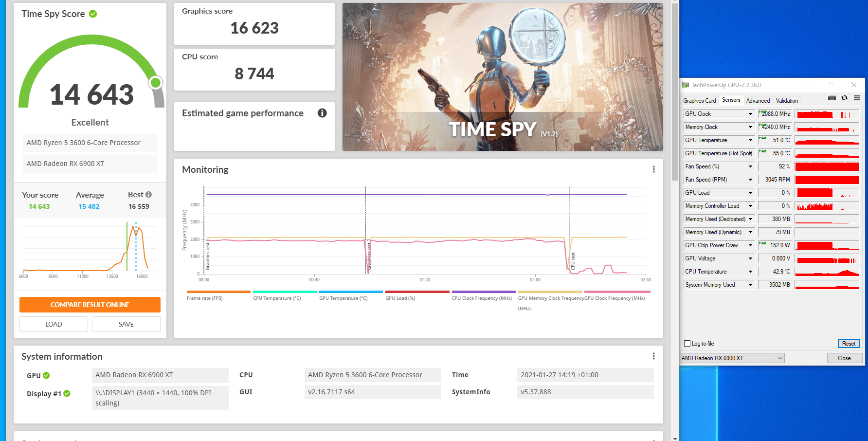
Task: Click the GPU Clock red sensor graph
Action: pos(827,114)
